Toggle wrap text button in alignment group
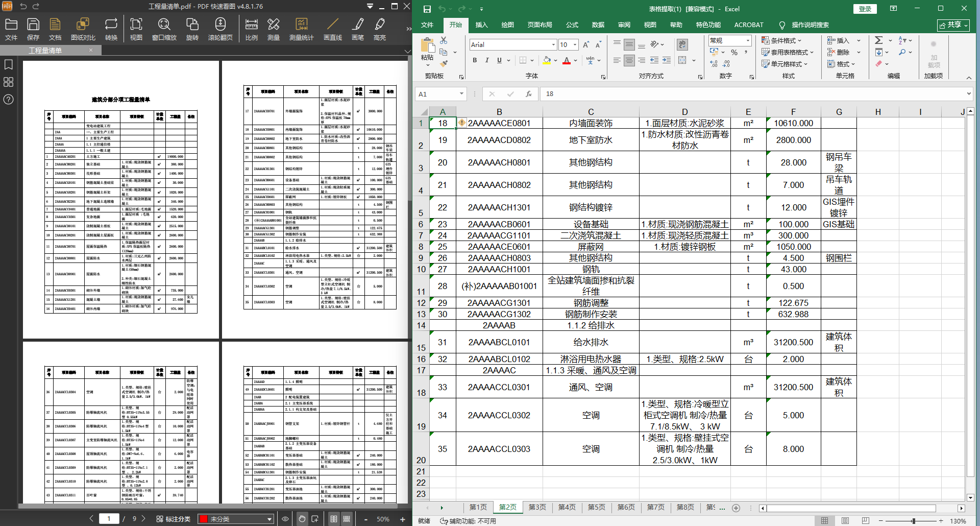 [682, 44]
